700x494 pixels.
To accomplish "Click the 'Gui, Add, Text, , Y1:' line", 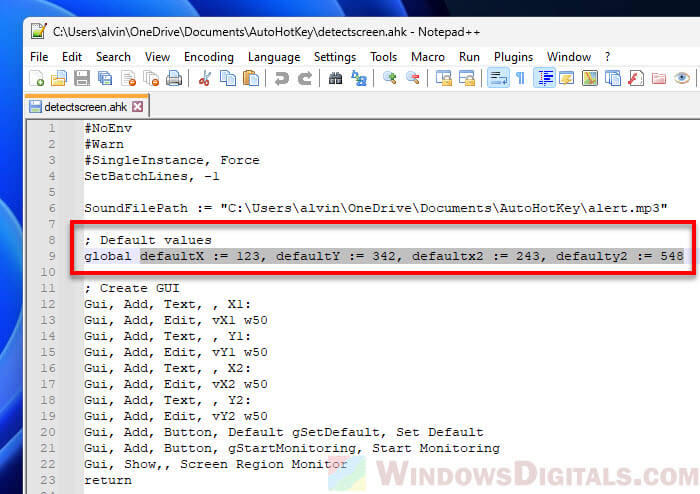I will (168, 336).
